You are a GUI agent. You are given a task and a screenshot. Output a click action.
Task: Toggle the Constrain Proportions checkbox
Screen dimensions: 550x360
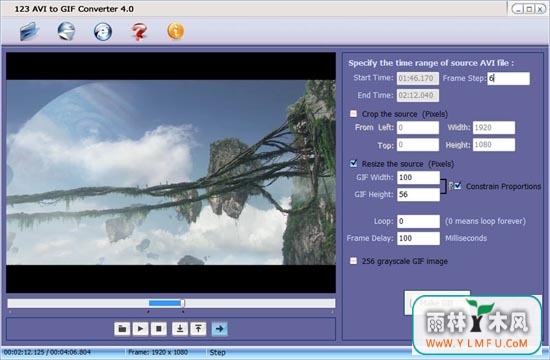(458, 186)
